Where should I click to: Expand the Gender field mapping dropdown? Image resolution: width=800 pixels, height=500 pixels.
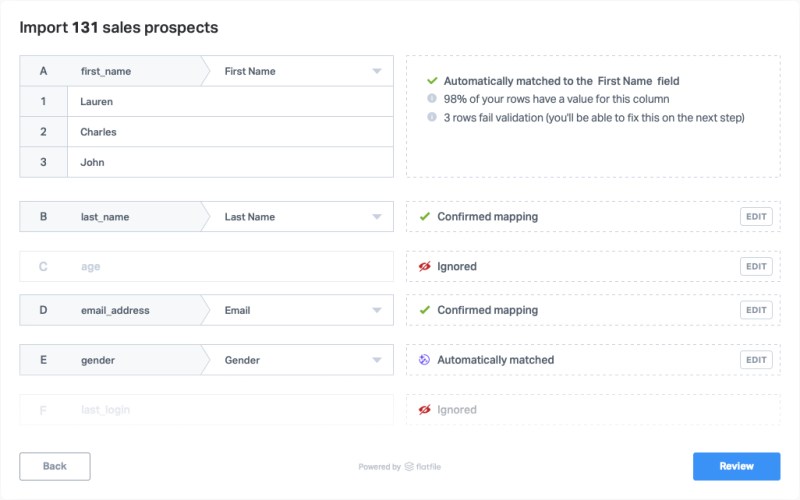click(x=377, y=360)
